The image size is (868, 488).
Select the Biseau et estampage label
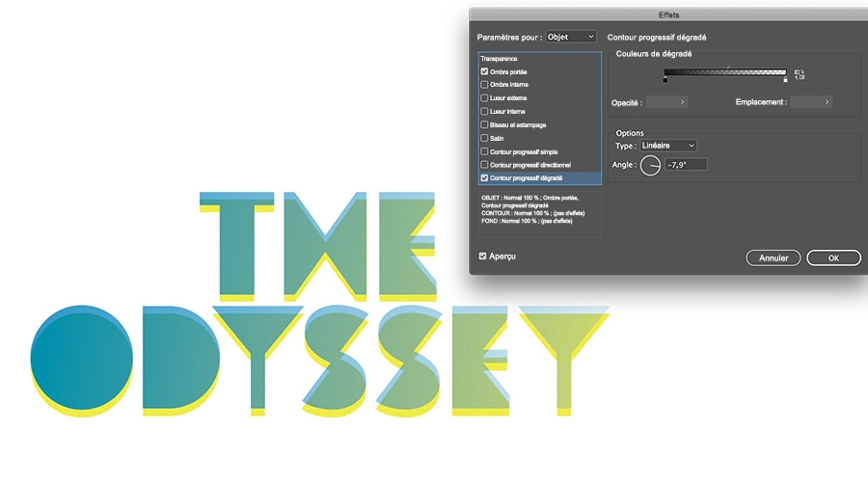click(x=518, y=125)
